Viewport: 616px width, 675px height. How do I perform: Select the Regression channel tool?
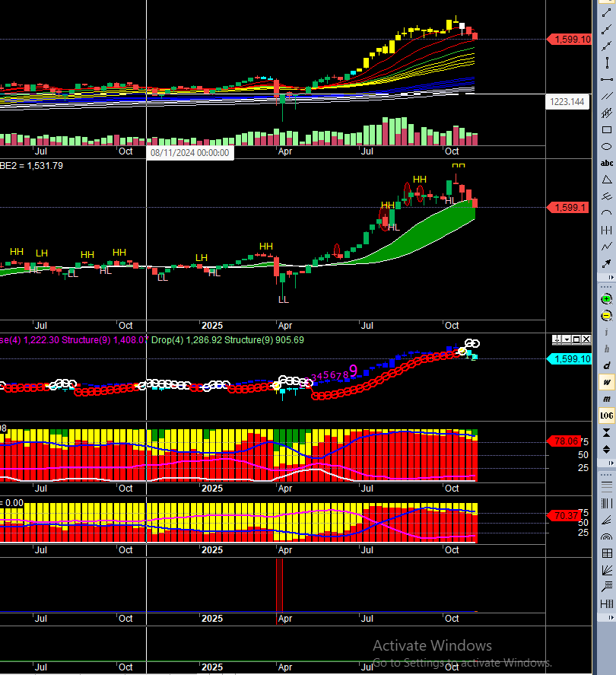pos(607,113)
